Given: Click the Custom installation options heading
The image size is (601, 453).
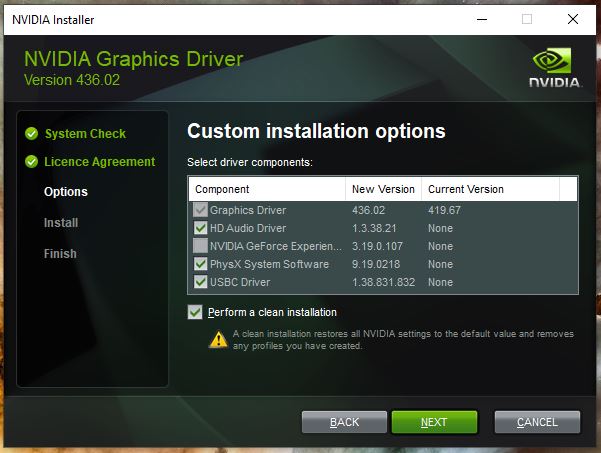Looking at the screenshot, I should pos(316,131).
